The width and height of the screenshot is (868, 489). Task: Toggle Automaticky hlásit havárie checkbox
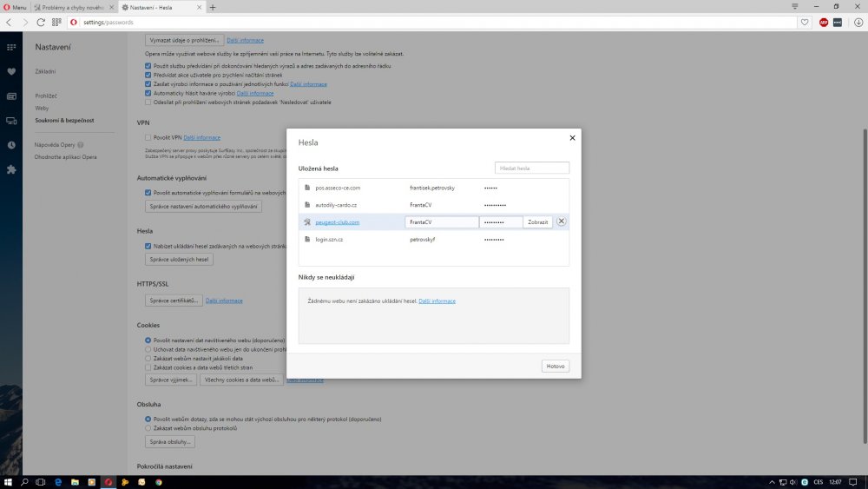pos(148,93)
